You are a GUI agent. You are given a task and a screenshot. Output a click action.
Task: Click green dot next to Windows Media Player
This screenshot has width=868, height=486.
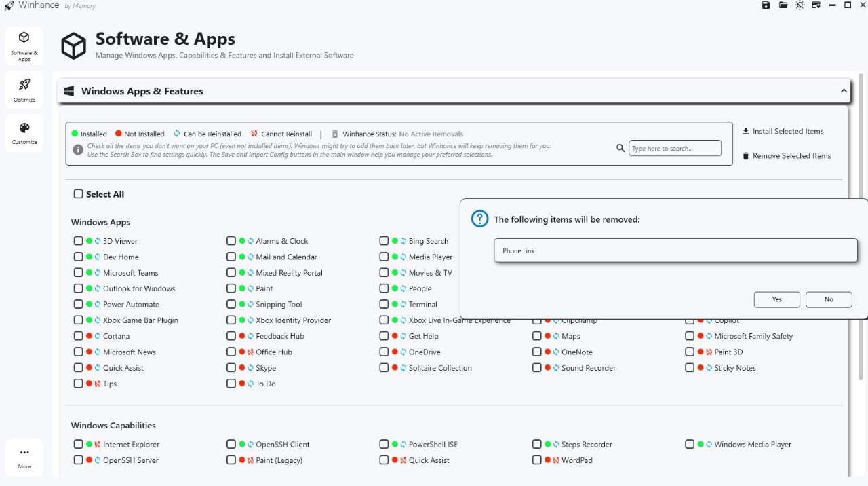[x=701, y=445]
